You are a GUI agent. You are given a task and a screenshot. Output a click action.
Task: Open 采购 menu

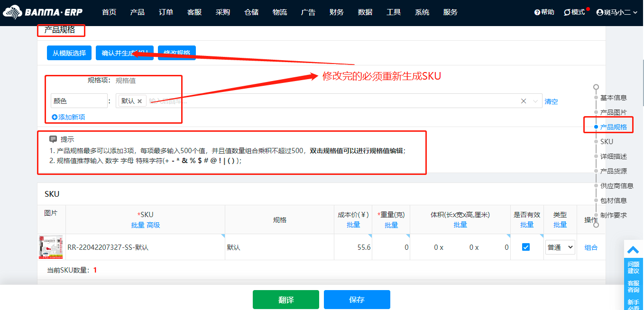tap(223, 12)
